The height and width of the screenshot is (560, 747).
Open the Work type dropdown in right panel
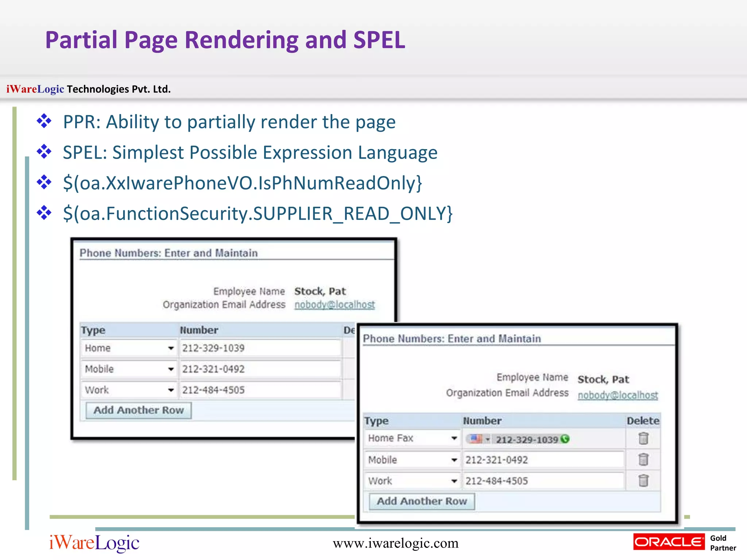click(x=412, y=481)
